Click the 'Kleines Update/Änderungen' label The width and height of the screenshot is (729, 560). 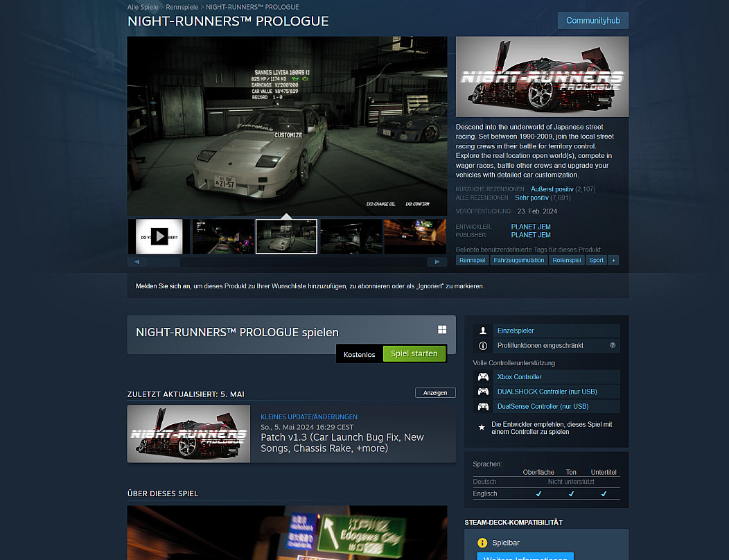point(309,417)
